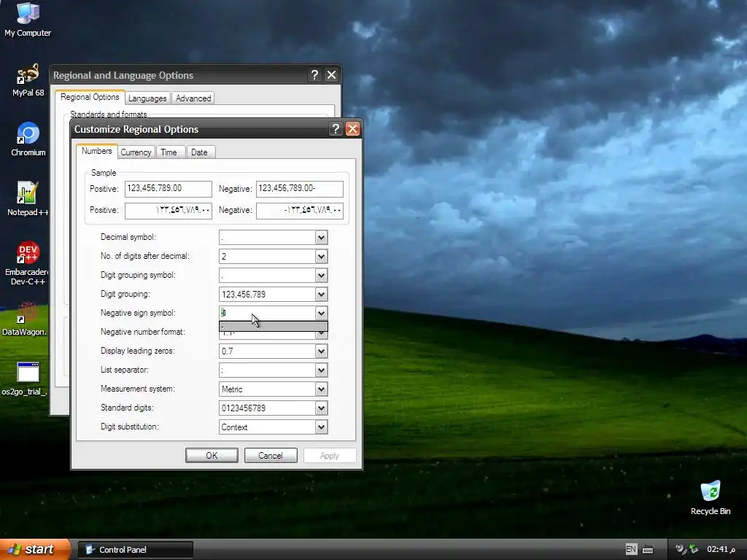Open the Start menu
747x560 pixels.
(x=35, y=549)
